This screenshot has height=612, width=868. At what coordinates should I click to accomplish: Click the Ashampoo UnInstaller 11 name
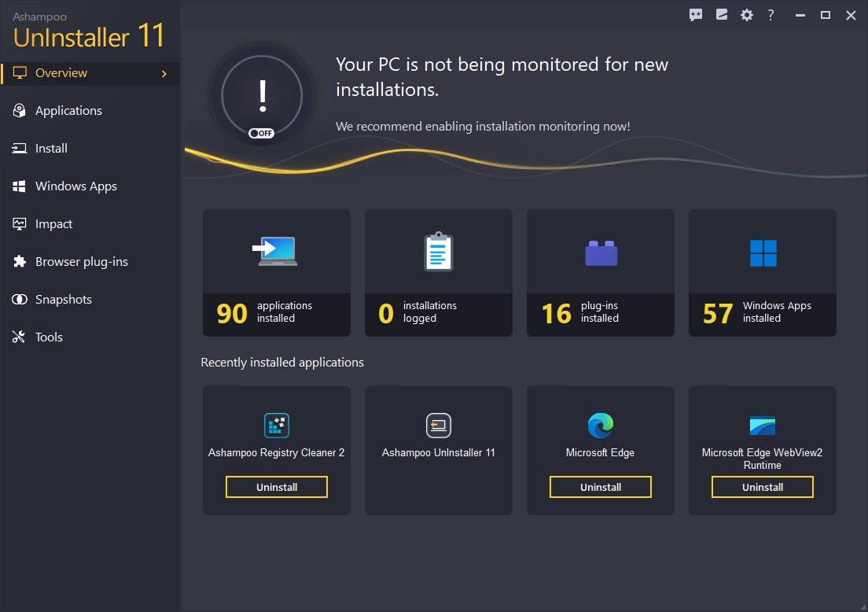click(439, 453)
